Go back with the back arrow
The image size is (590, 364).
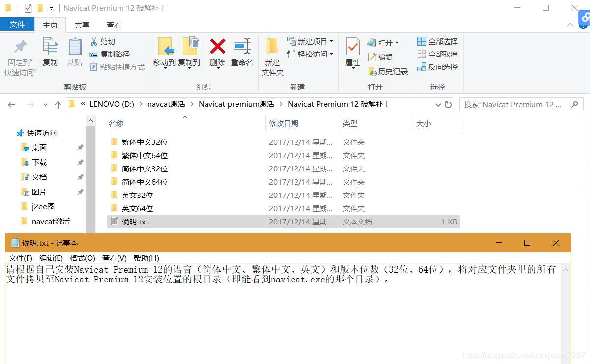tap(12, 104)
